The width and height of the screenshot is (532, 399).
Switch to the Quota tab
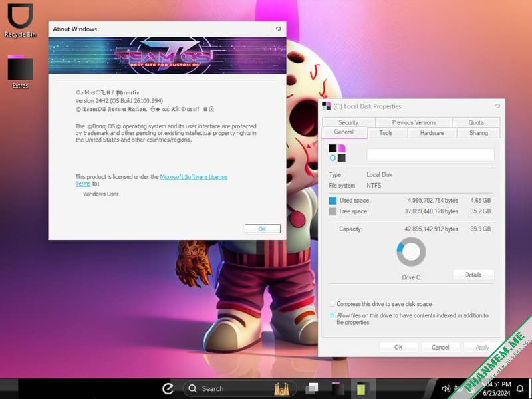476,122
